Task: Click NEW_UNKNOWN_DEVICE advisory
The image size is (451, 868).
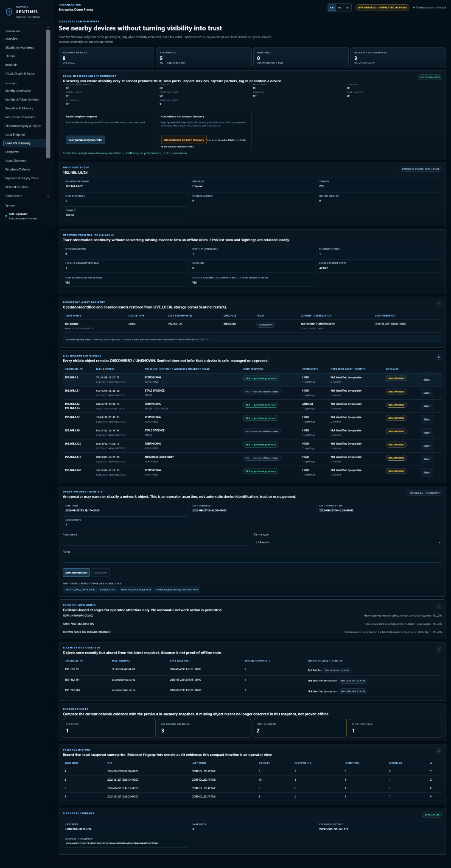Action: point(78,615)
